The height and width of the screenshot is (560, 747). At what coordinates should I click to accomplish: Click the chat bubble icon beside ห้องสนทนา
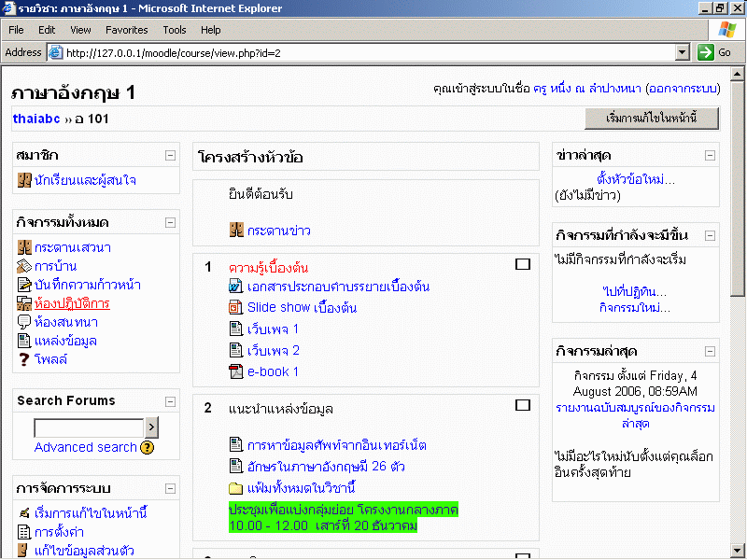point(24,322)
